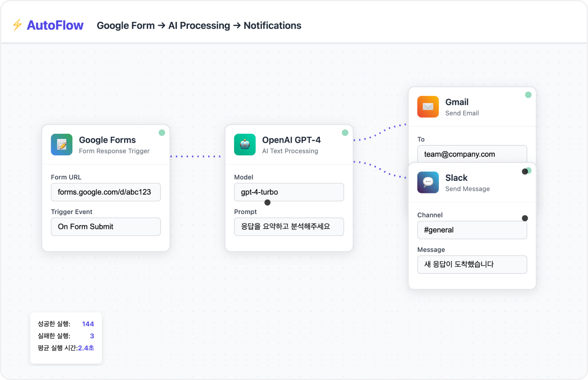Click the Gmail envelope icon
Screen dimensions: 588x380
click(x=428, y=107)
